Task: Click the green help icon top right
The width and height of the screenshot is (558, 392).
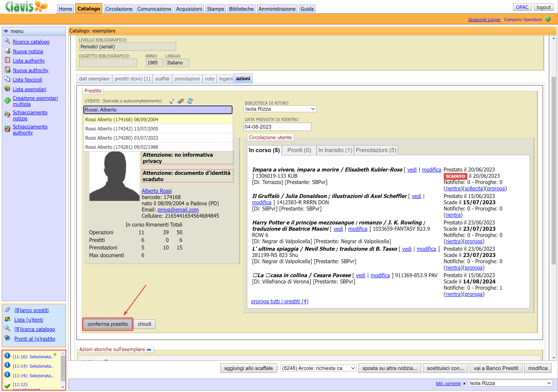Action: pos(548,19)
